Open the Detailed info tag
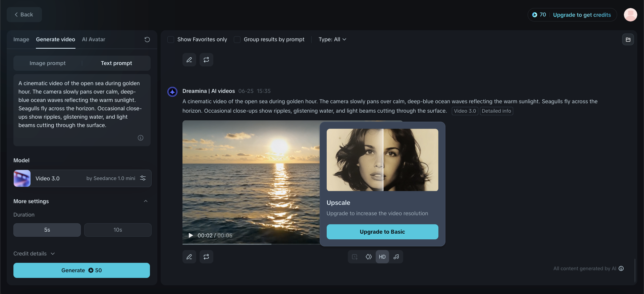Screen dimensions: 644x294 [496, 111]
